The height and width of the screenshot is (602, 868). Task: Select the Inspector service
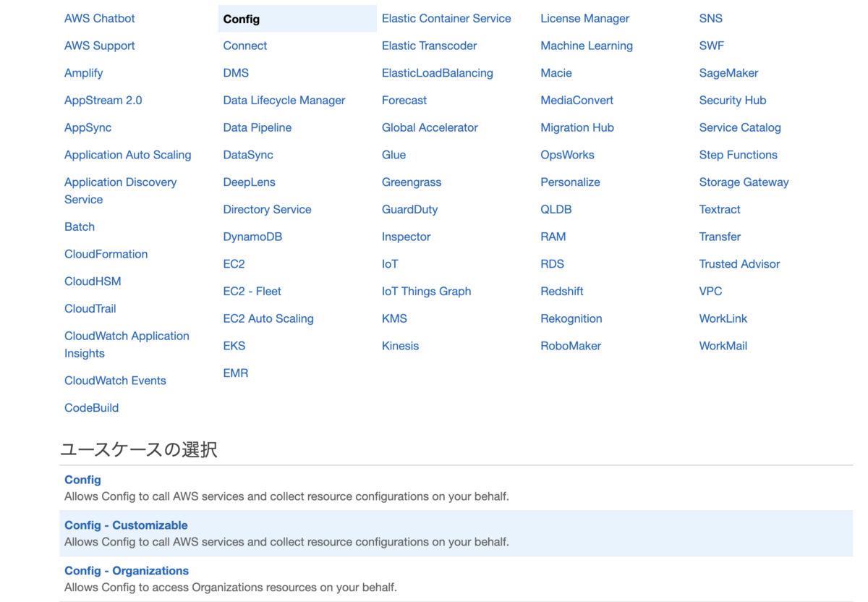coord(406,237)
